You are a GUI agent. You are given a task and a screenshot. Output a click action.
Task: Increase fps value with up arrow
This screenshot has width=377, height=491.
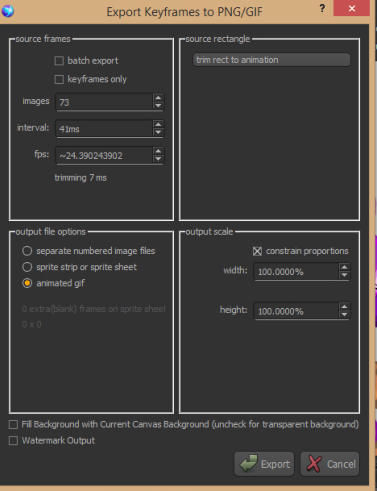click(x=158, y=151)
